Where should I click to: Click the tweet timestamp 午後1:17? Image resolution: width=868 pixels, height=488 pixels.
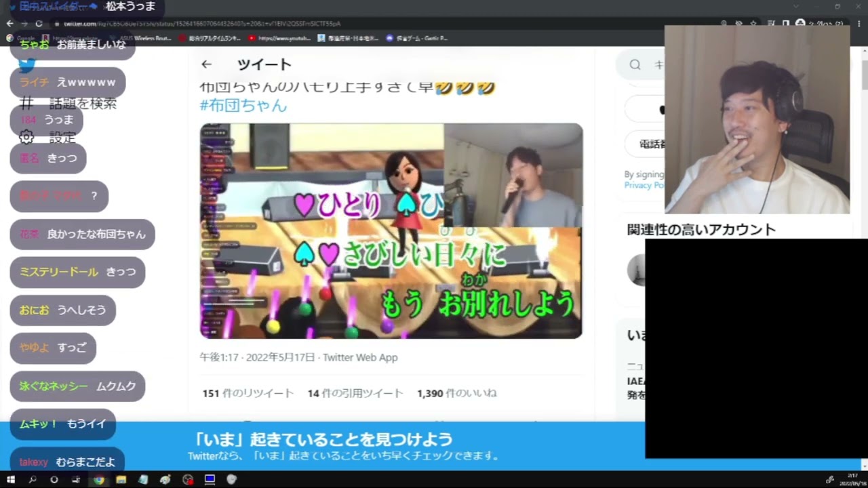tap(218, 357)
